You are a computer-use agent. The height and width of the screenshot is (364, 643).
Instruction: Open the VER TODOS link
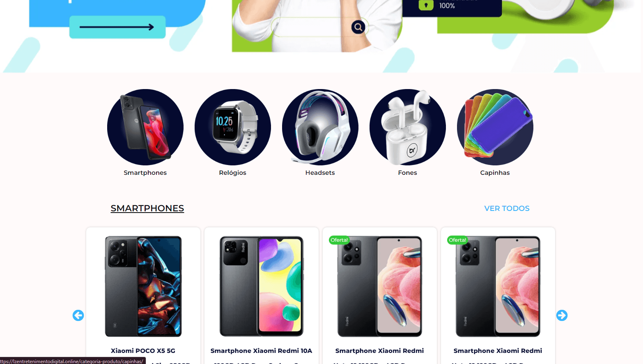pos(507,208)
